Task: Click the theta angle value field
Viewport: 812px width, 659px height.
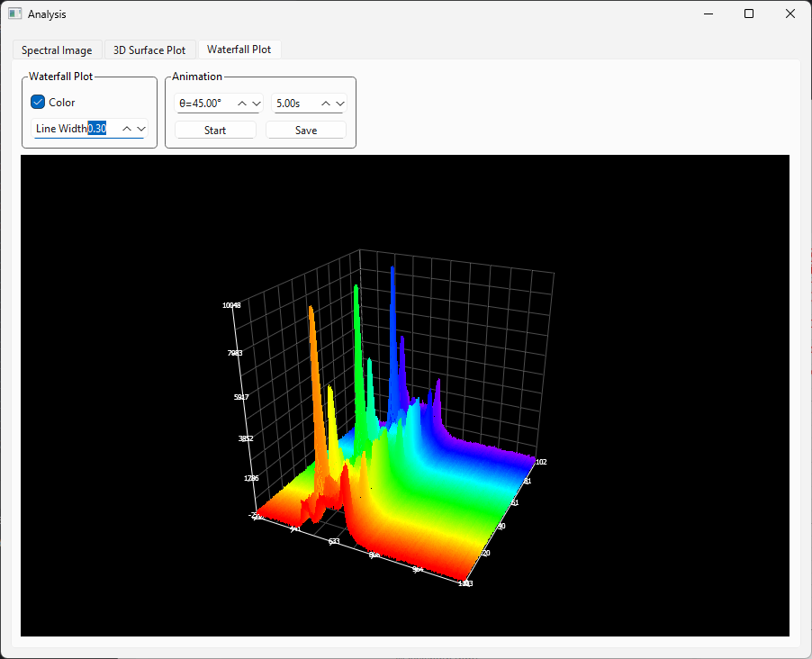Action: [203, 104]
